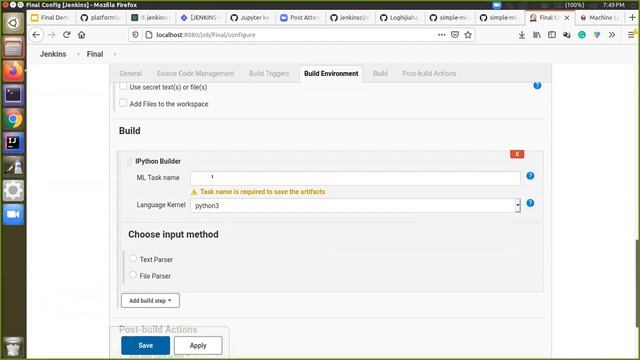Switch to the Post Attendee browser tab
This screenshot has height=360, width=640.
tap(300, 18)
